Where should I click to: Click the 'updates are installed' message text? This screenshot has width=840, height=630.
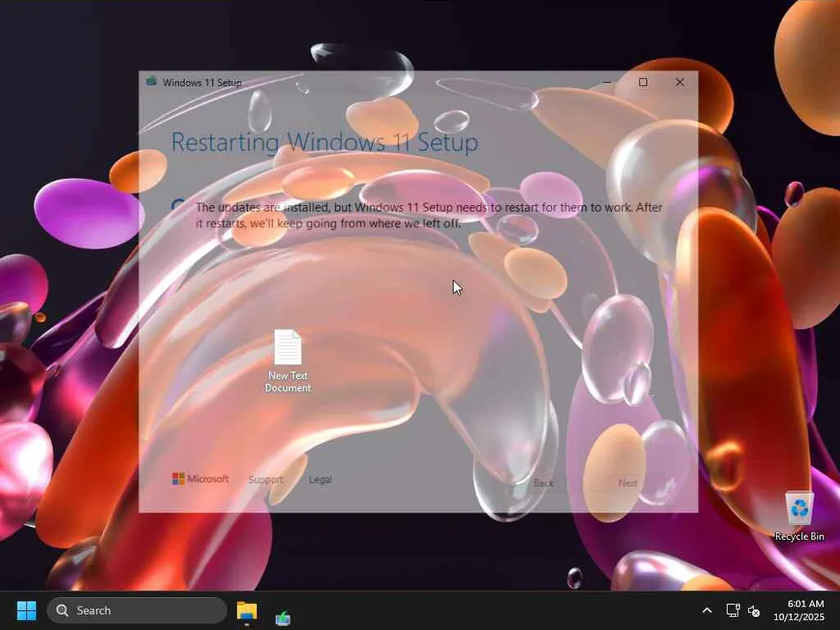pyautogui.click(x=429, y=215)
